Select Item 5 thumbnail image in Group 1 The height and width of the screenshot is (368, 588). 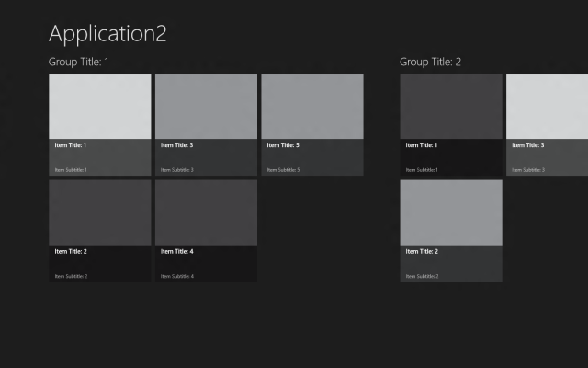[x=312, y=107]
